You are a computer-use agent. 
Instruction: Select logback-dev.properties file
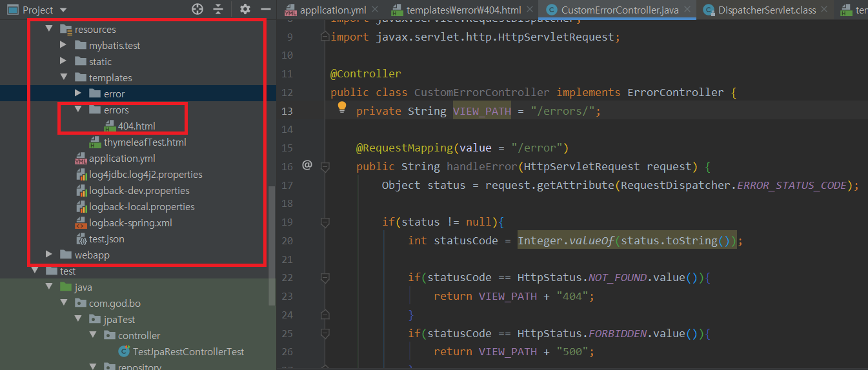pos(139,190)
